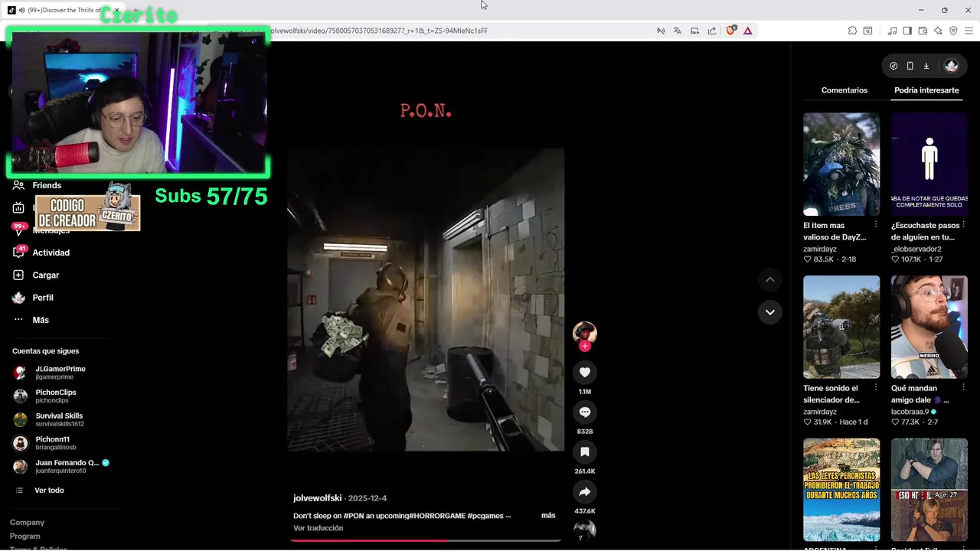
Task: Open comments via the speech bubble icon
Action: [x=585, y=412]
